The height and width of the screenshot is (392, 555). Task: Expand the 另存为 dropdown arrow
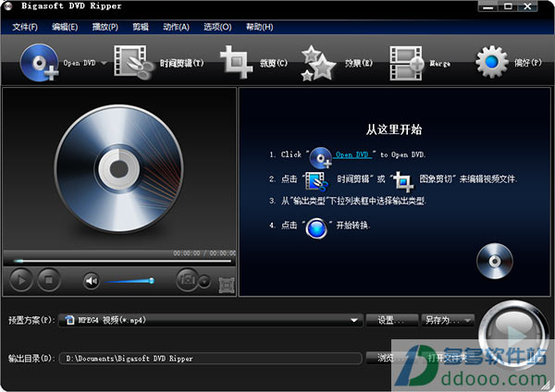(x=468, y=321)
